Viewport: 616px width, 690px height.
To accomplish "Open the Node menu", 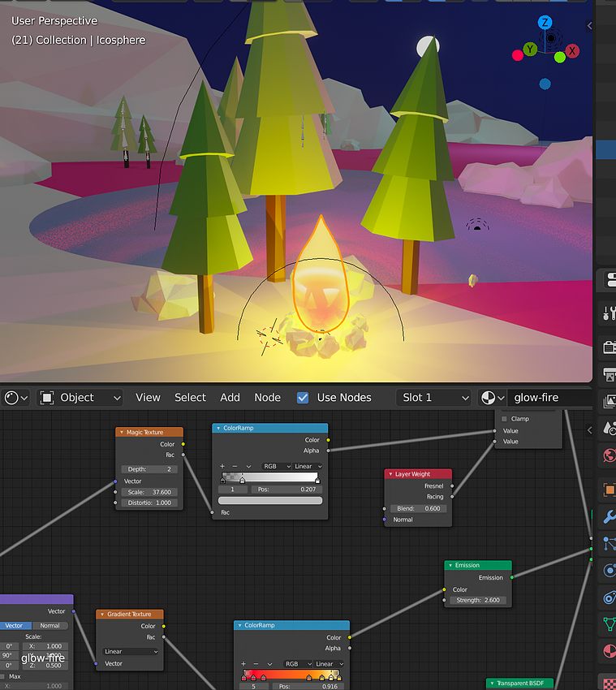I will [268, 398].
